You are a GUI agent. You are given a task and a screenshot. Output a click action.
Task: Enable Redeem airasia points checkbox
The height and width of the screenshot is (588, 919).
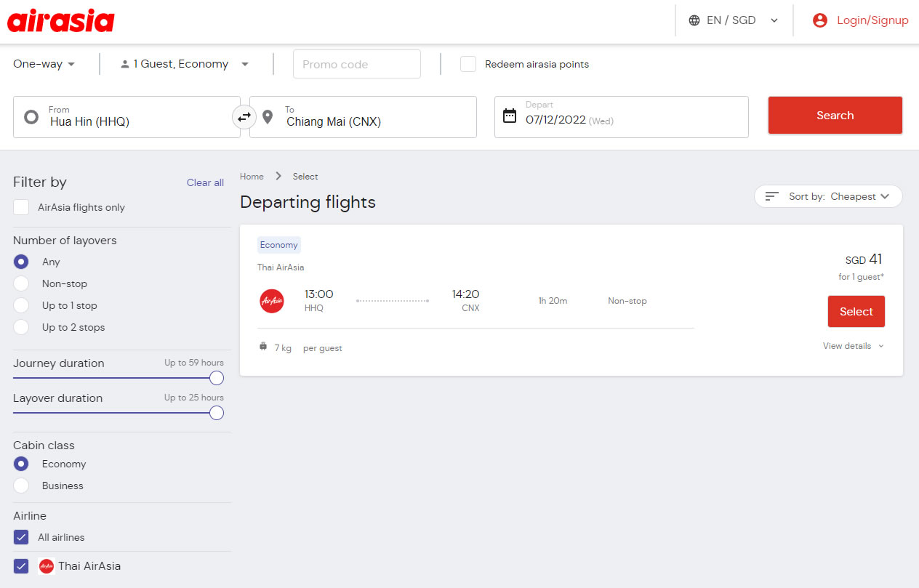(468, 64)
